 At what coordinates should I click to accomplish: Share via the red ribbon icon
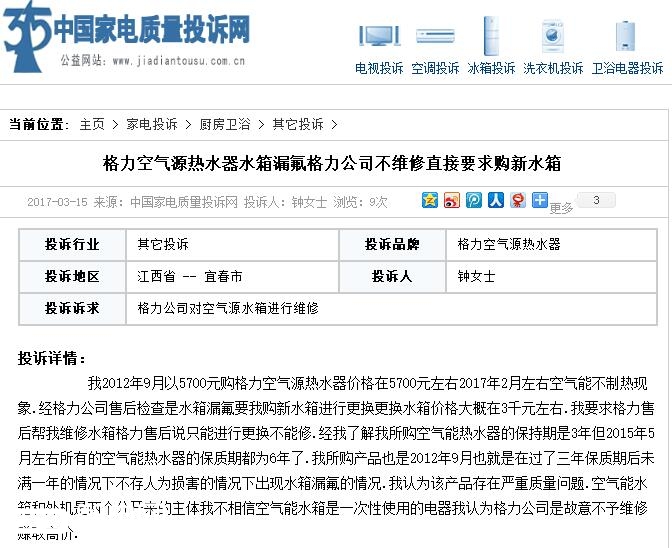[x=518, y=200]
